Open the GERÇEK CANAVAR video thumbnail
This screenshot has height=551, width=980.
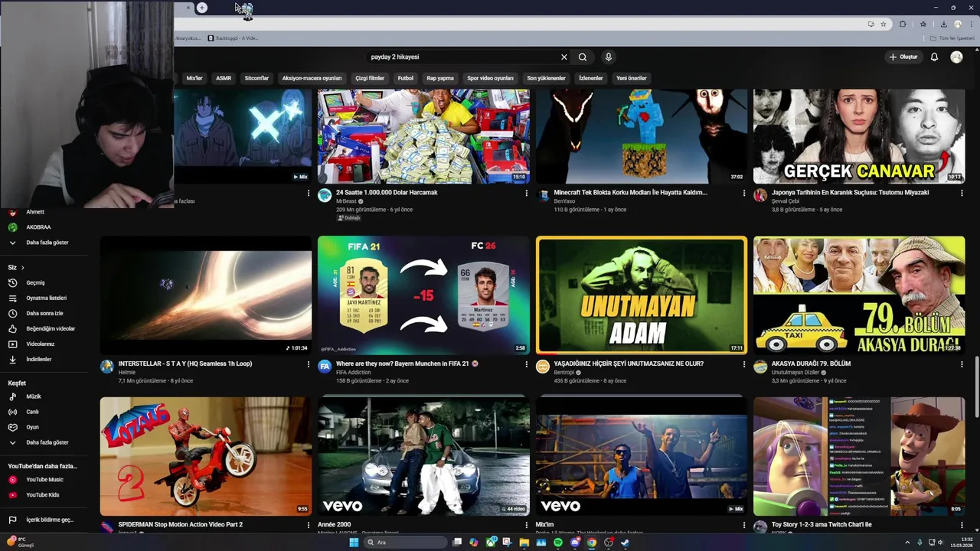click(x=859, y=136)
